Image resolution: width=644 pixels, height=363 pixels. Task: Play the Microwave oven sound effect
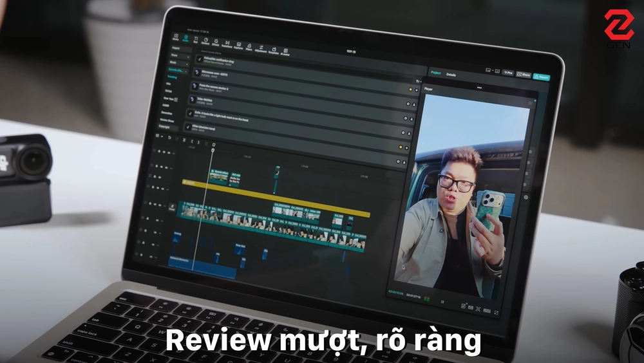[196, 72]
